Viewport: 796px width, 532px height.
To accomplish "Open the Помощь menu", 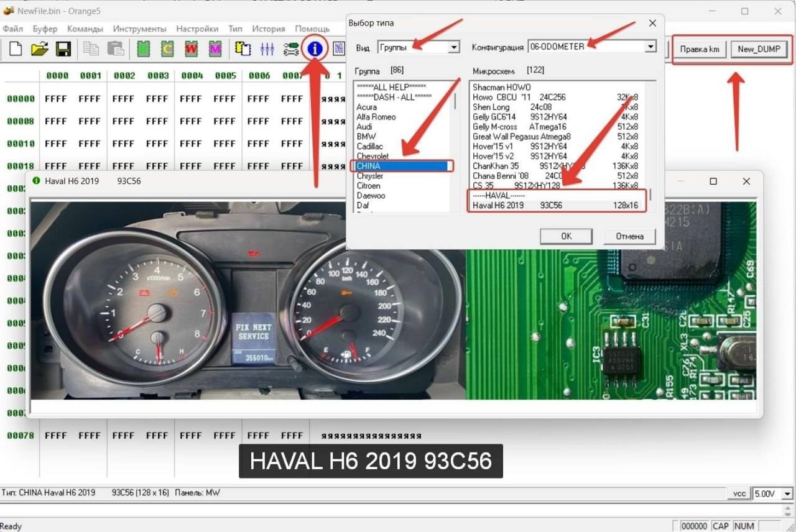I will pos(312,29).
